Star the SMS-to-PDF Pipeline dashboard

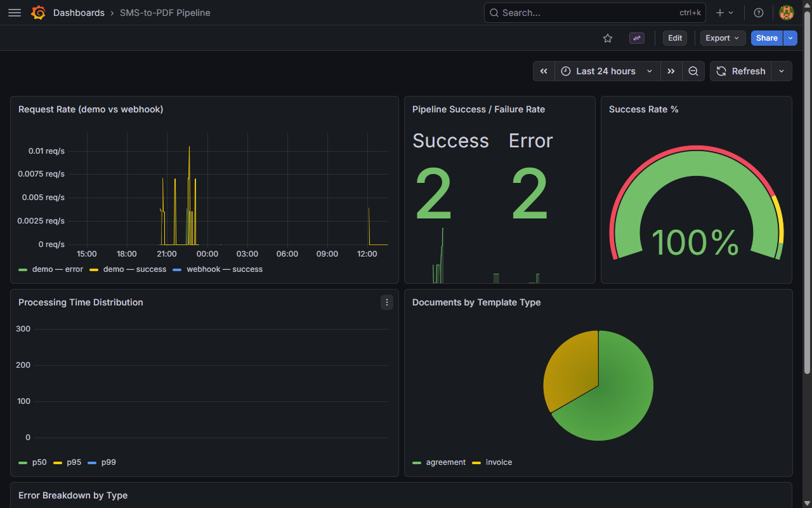[x=607, y=38]
